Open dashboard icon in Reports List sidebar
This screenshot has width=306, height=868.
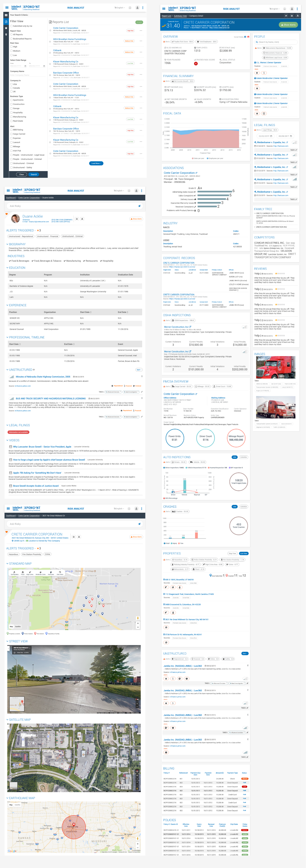pos(6,15)
